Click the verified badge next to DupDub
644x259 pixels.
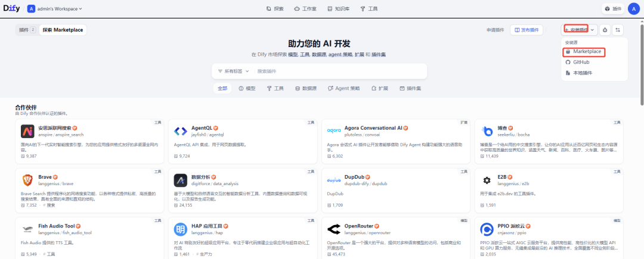368,177
